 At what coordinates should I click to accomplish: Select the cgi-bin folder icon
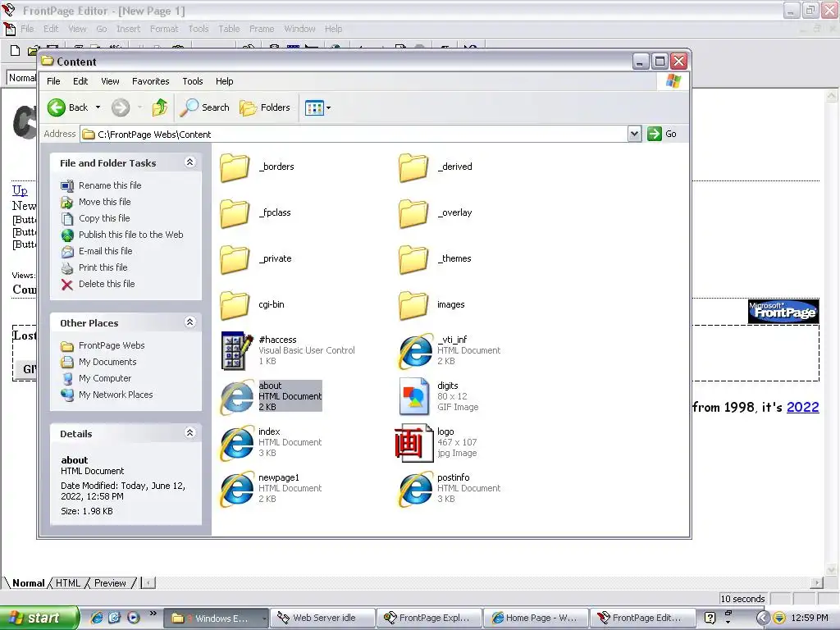click(235, 305)
